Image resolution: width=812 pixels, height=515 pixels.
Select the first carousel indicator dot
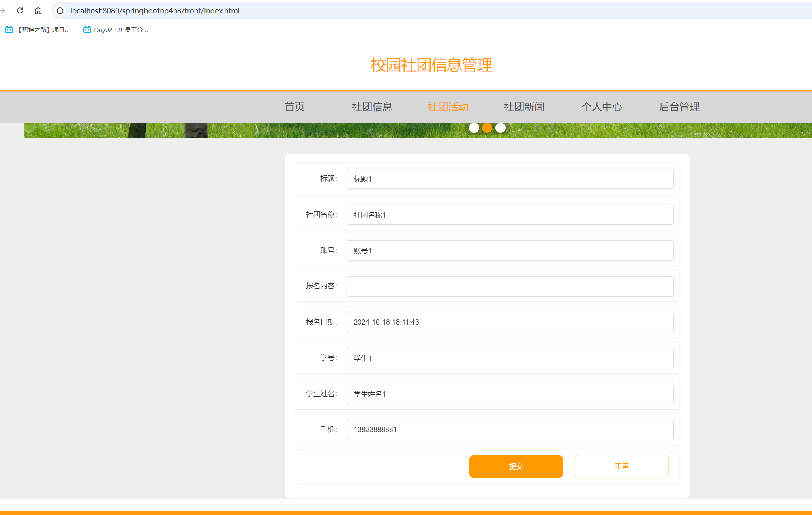point(474,128)
